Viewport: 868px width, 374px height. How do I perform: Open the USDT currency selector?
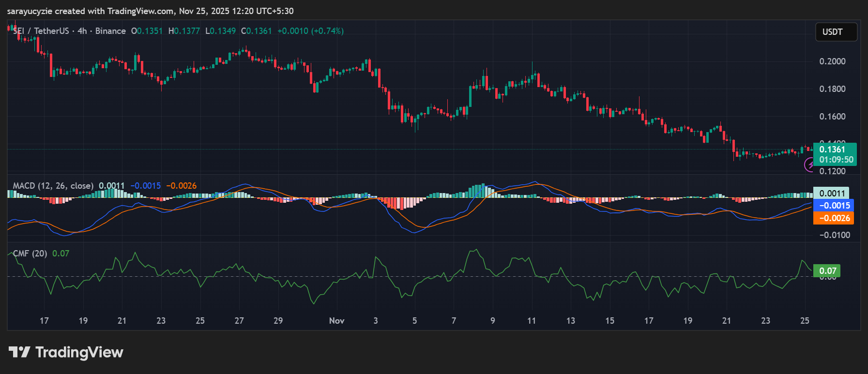pos(836,32)
